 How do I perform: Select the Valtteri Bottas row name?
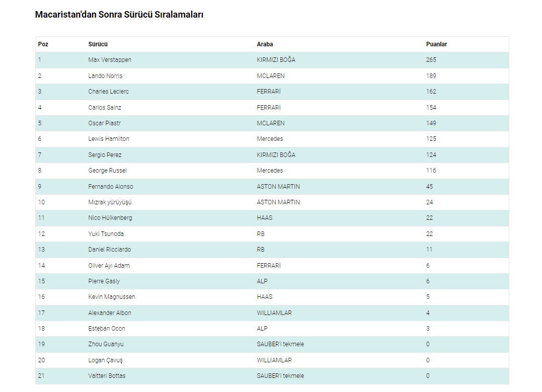click(x=107, y=376)
